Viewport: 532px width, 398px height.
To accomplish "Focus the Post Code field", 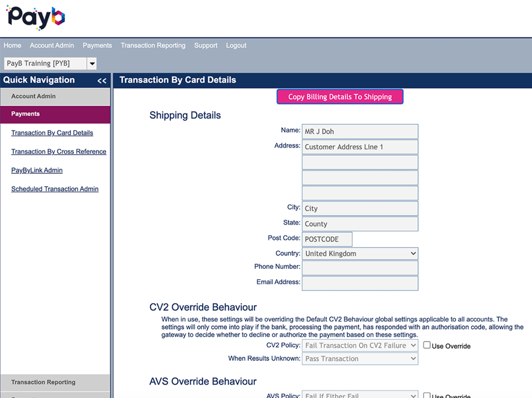I will pyautogui.click(x=327, y=239).
